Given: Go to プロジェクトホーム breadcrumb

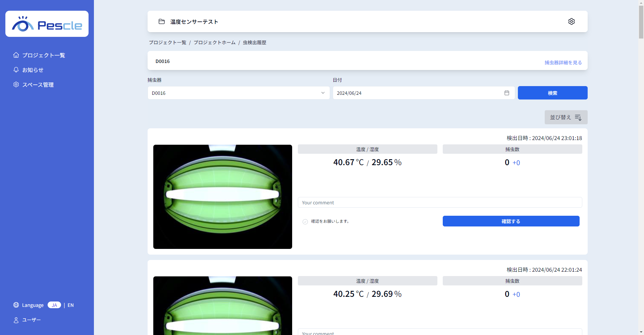Looking at the screenshot, I should [214, 43].
